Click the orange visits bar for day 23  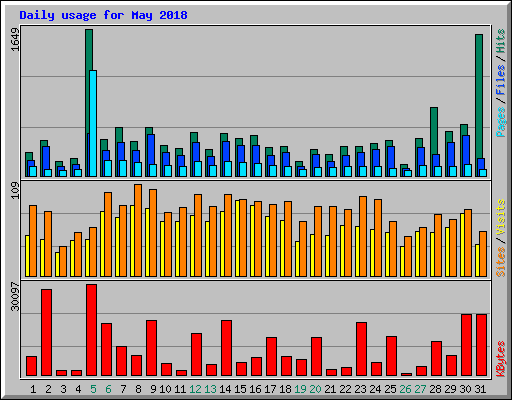pyautogui.click(x=363, y=236)
